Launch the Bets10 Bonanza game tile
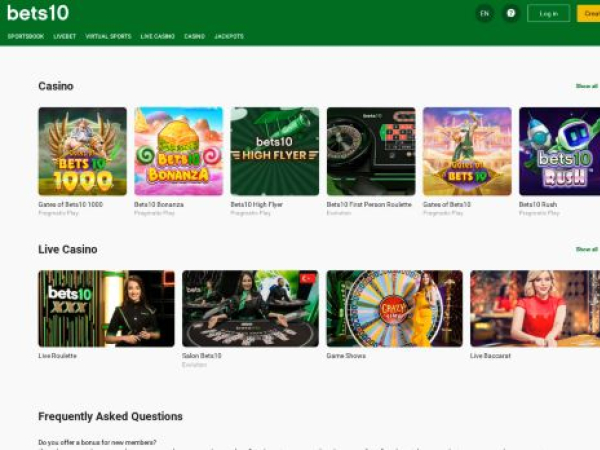This screenshot has width=600, height=450. [x=178, y=151]
